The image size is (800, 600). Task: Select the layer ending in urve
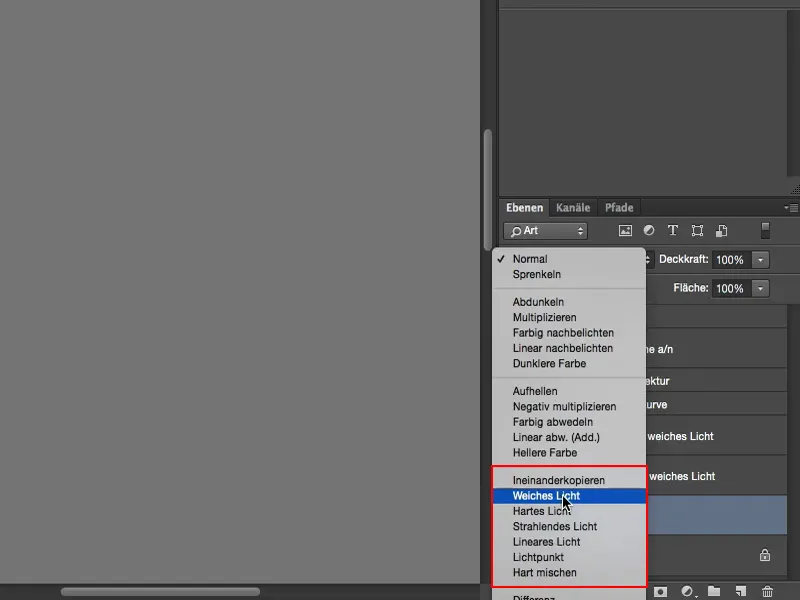tap(716, 405)
